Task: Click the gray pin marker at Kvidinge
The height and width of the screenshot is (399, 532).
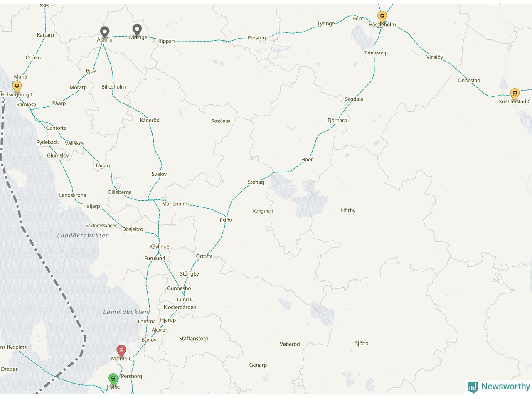Action: (137, 30)
